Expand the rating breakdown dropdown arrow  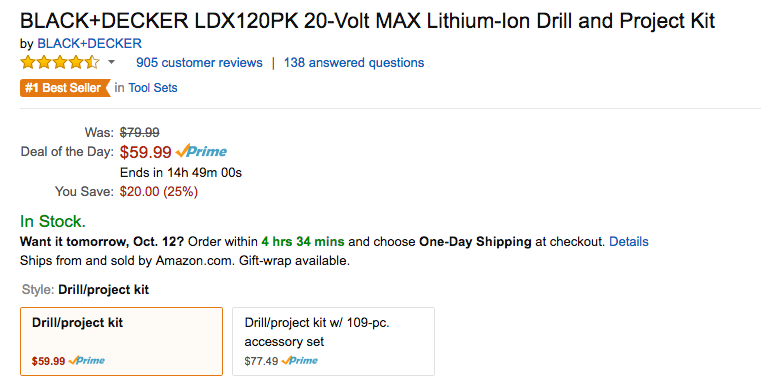tap(111, 62)
